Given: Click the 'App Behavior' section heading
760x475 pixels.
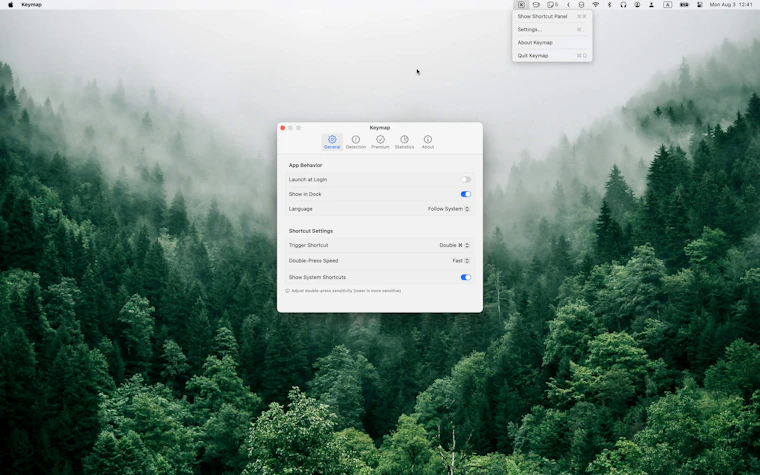Looking at the screenshot, I should [305, 165].
